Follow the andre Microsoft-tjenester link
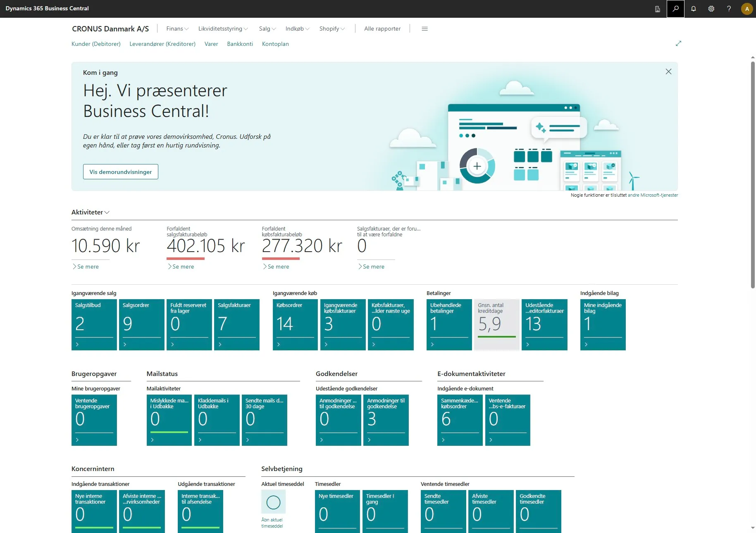 [x=653, y=195]
